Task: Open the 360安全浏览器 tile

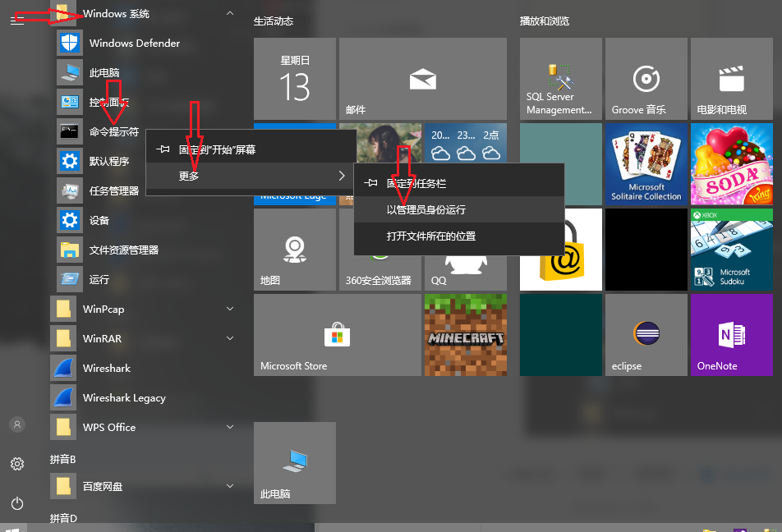Action: (380, 273)
